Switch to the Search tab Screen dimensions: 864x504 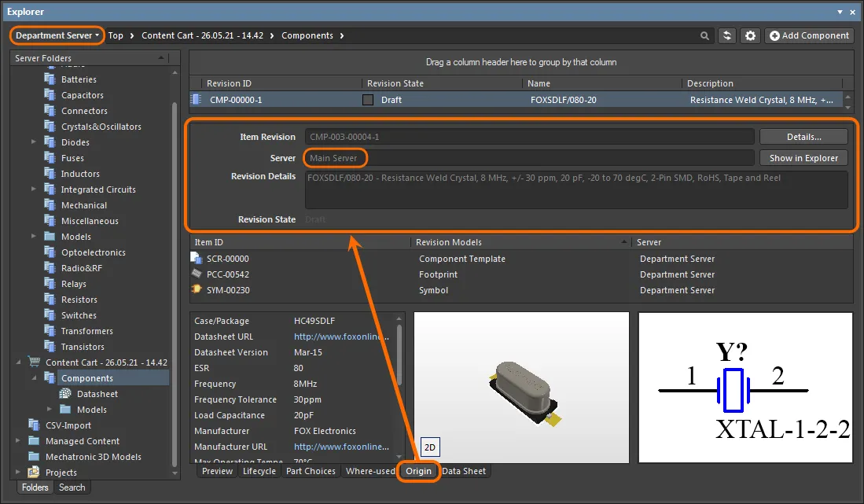tap(72, 487)
